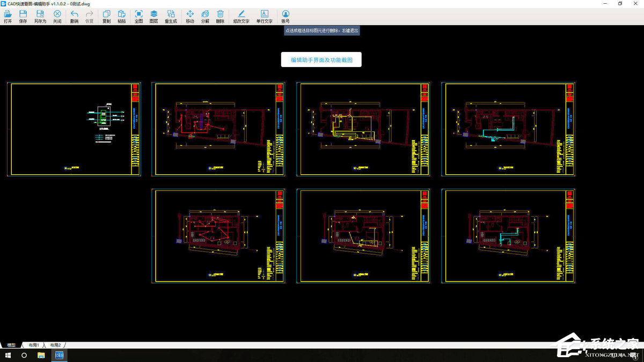The height and width of the screenshot is (362, 644).
Task: Paste using the 粘贴 icon
Action: (x=121, y=17)
